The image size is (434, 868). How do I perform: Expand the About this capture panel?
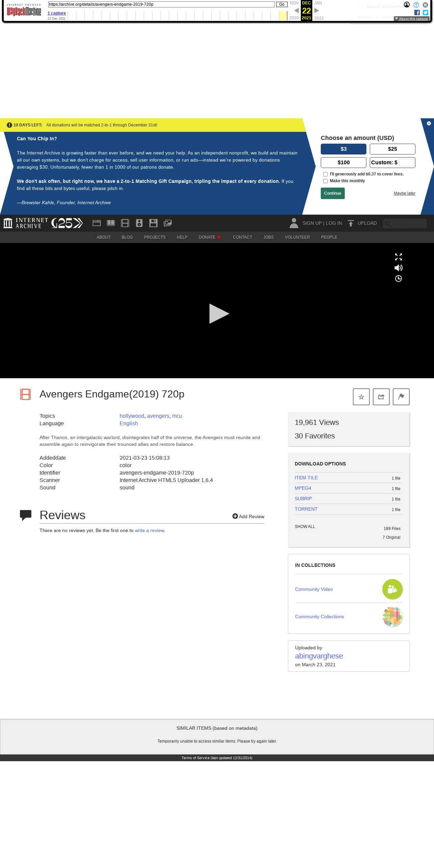point(412,19)
